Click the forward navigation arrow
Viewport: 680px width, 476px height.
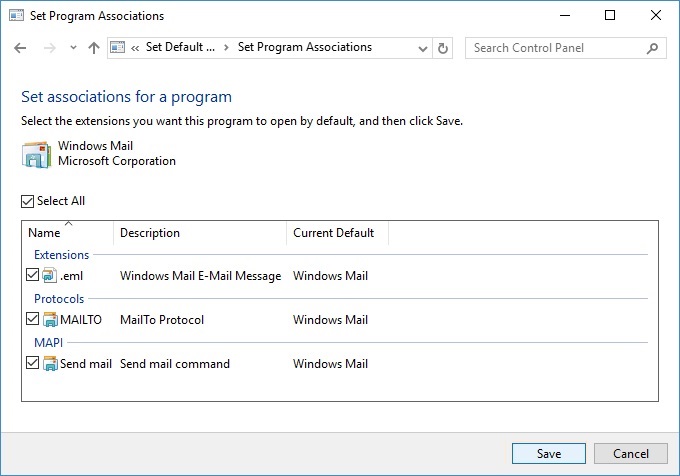pos(49,48)
